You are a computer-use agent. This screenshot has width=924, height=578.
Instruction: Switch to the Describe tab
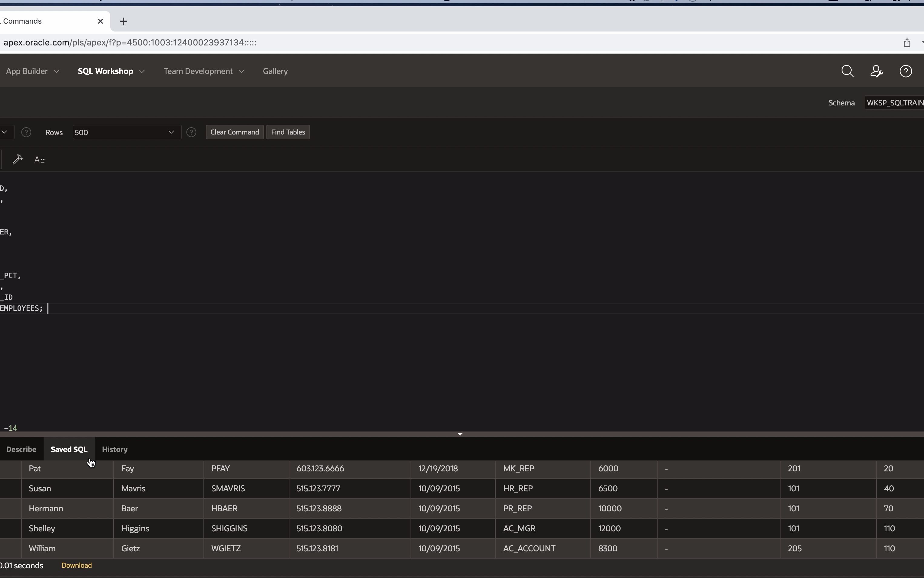tap(21, 449)
